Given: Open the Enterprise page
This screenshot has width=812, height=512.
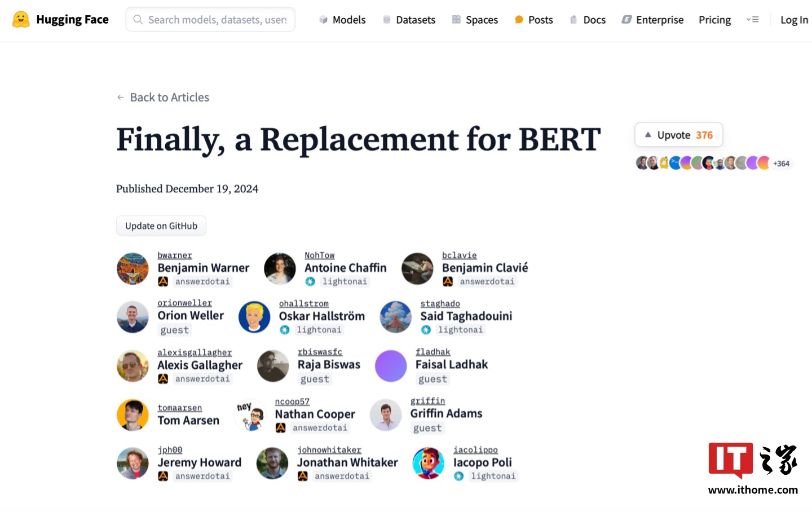Looking at the screenshot, I should (652, 20).
